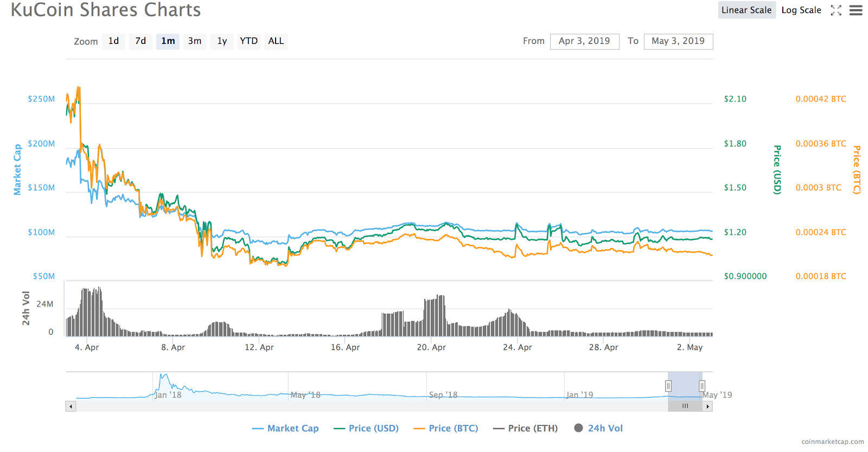
Task: Set zoom range to 1d
Action: click(x=113, y=41)
